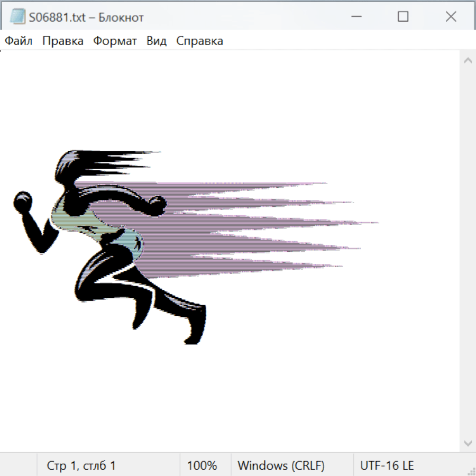The width and height of the screenshot is (476, 476).
Task: Open the Формат menu
Action: [x=115, y=41]
